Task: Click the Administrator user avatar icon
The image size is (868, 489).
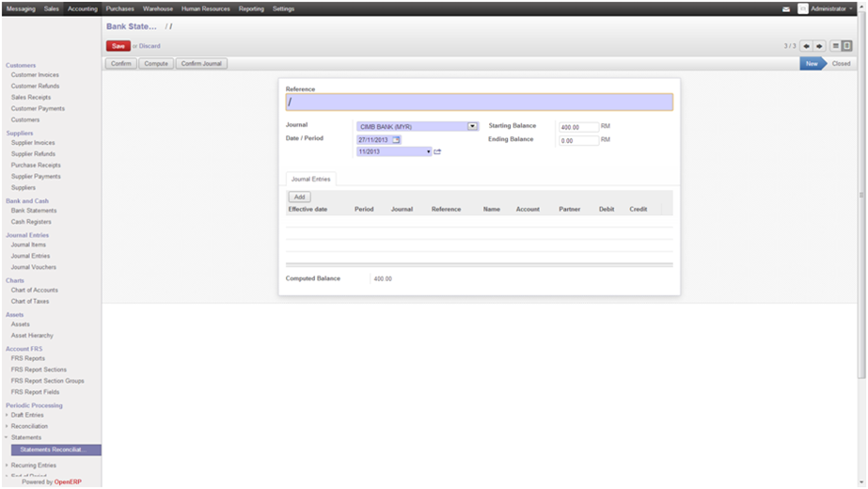Action: tap(803, 8)
